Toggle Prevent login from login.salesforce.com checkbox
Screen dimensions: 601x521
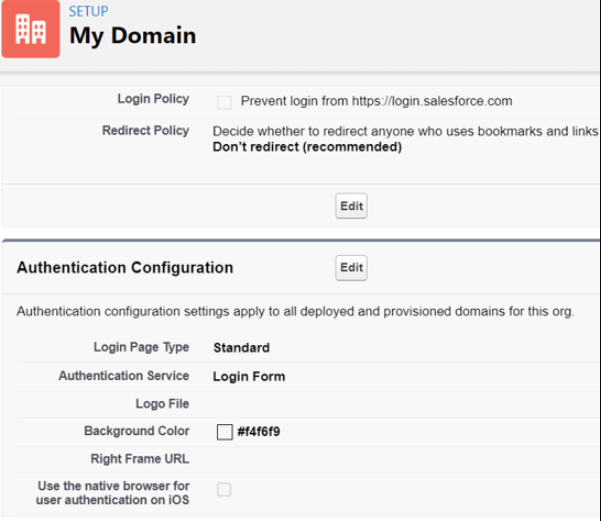click(224, 102)
